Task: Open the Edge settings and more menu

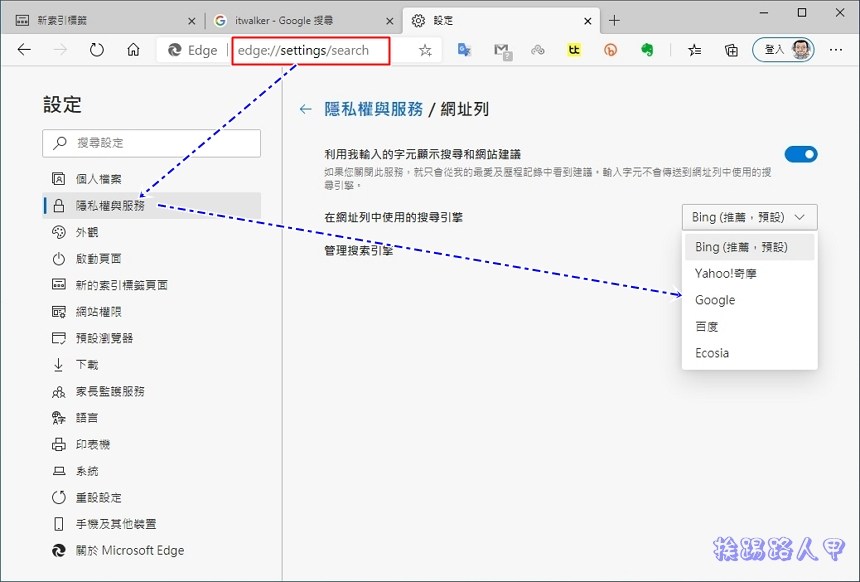Action: [837, 50]
